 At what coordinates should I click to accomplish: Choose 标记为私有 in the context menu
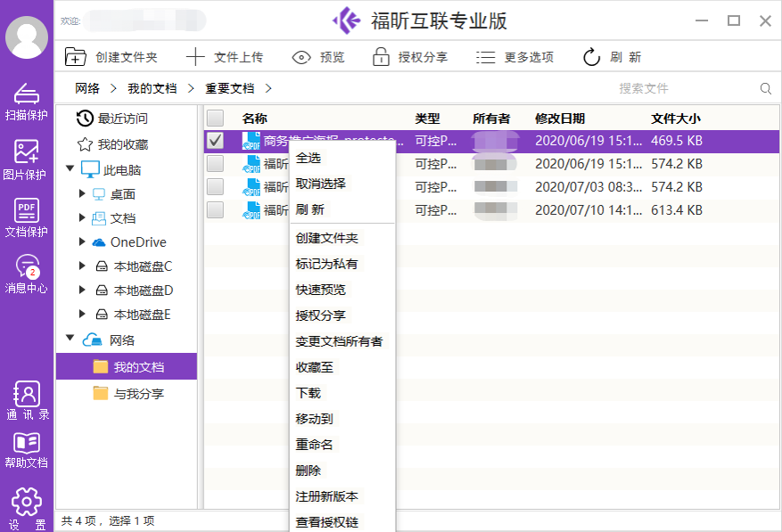click(x=326, y=264)
